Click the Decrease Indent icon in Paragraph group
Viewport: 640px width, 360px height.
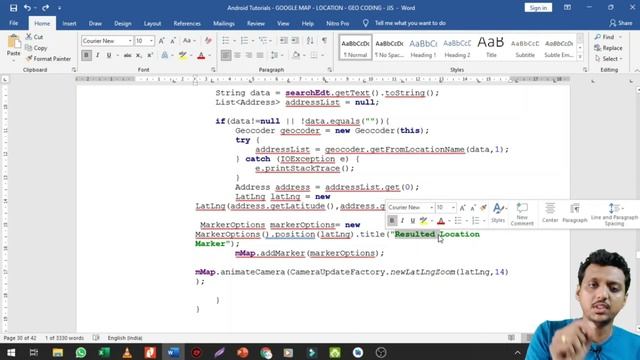[284, 40]
